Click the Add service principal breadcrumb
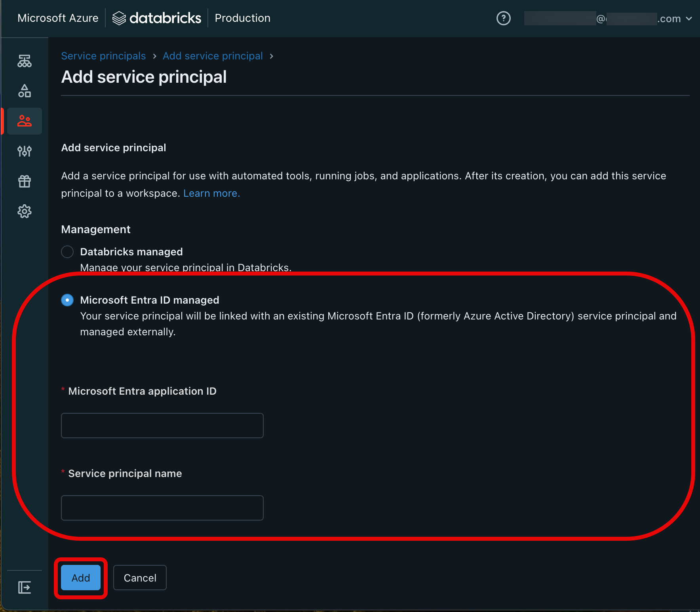 pyautogui.click(x=213, y=56)
